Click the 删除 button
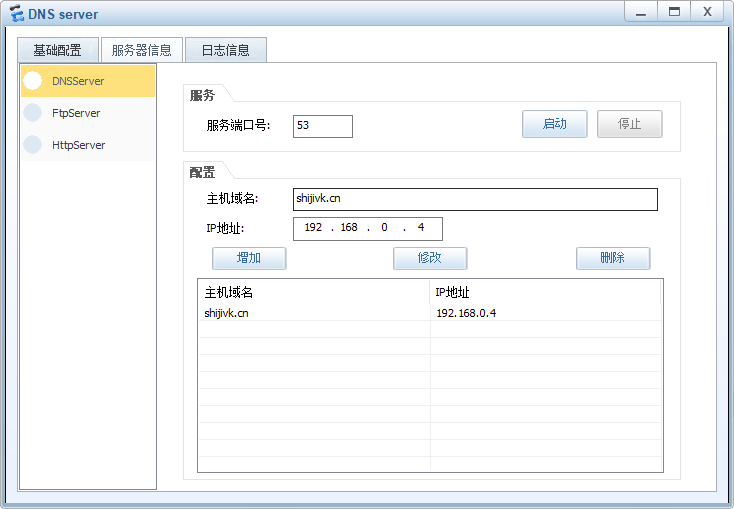734x509 pixels. coord(613,258)
